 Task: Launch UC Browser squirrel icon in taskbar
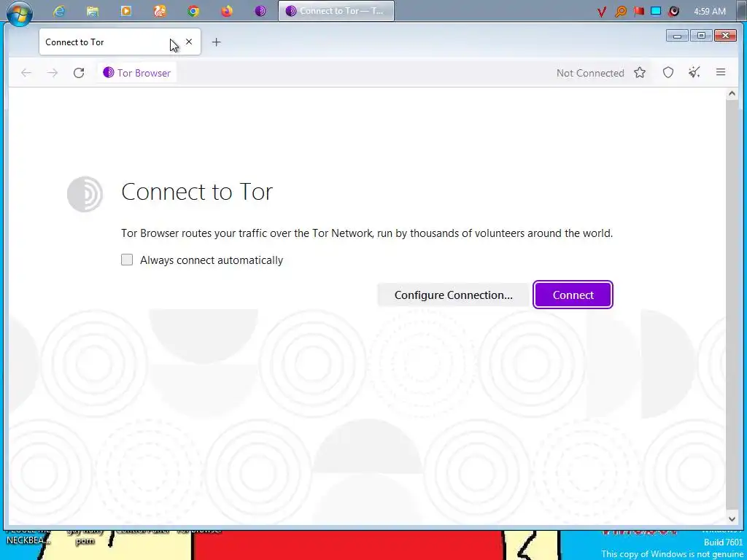[x=160, y=11]
